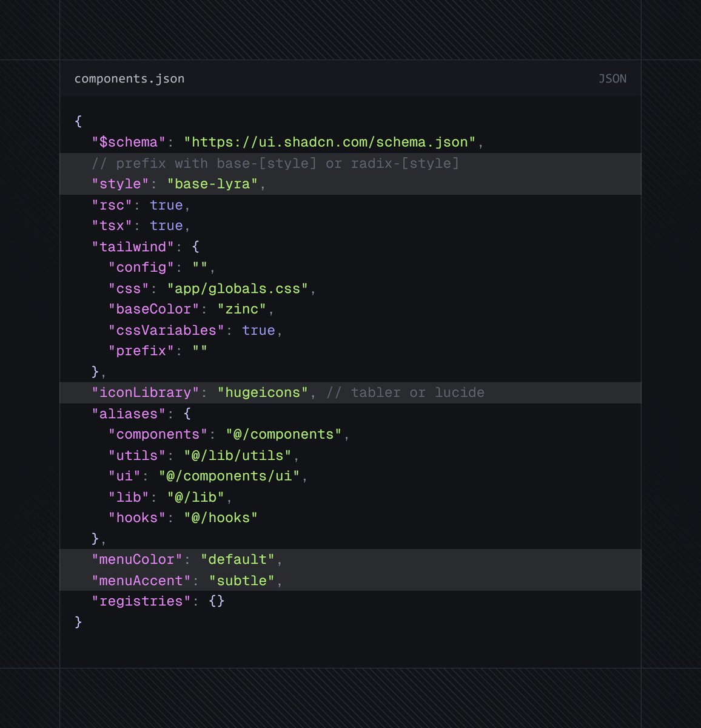Click the components.json file name header
Image resolution: width=701 pixels, height=728 pixels.
[129, 79]
